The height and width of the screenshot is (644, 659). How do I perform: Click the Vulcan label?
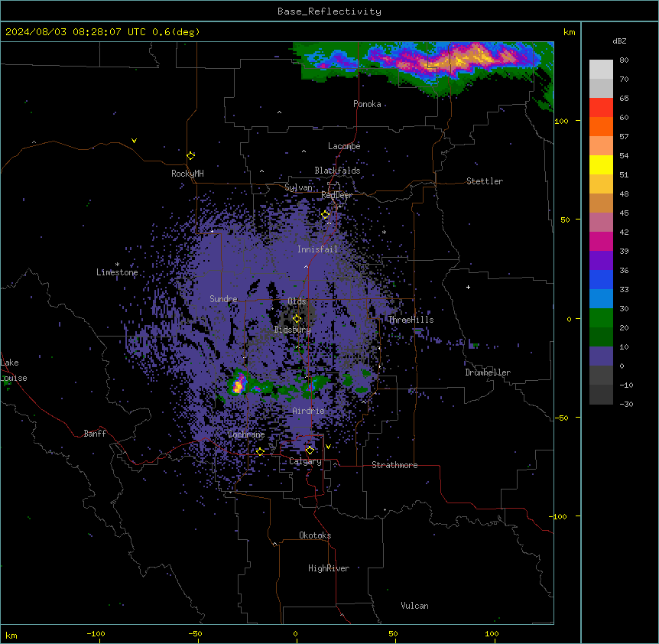coord(415,606)
